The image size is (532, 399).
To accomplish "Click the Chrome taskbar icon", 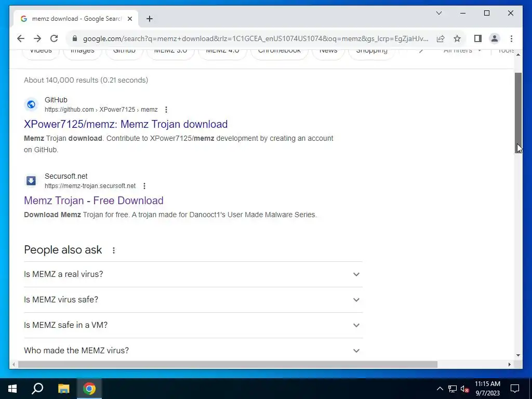I will click(x=89, y=389).
